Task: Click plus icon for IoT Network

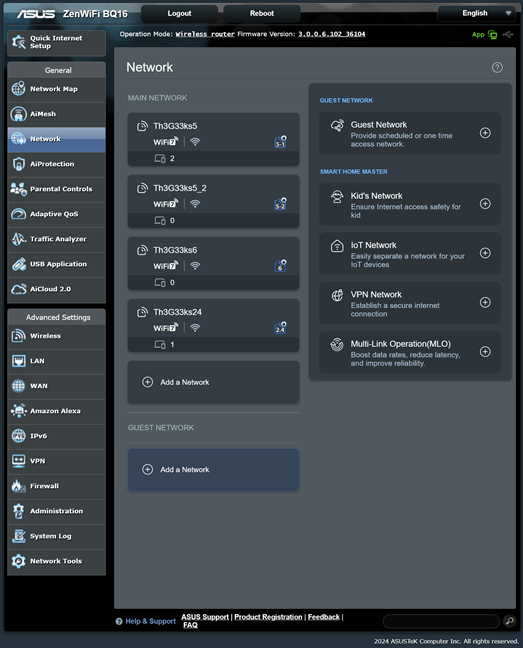Action: (485, 253)
